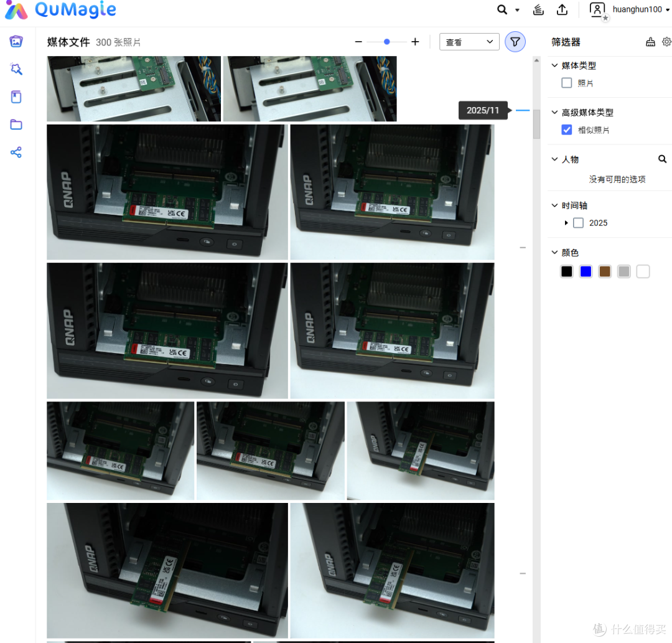The image size is (672, 643).
Task: Click the search magnifier in top bar
Action: click(x=502, y=9)
